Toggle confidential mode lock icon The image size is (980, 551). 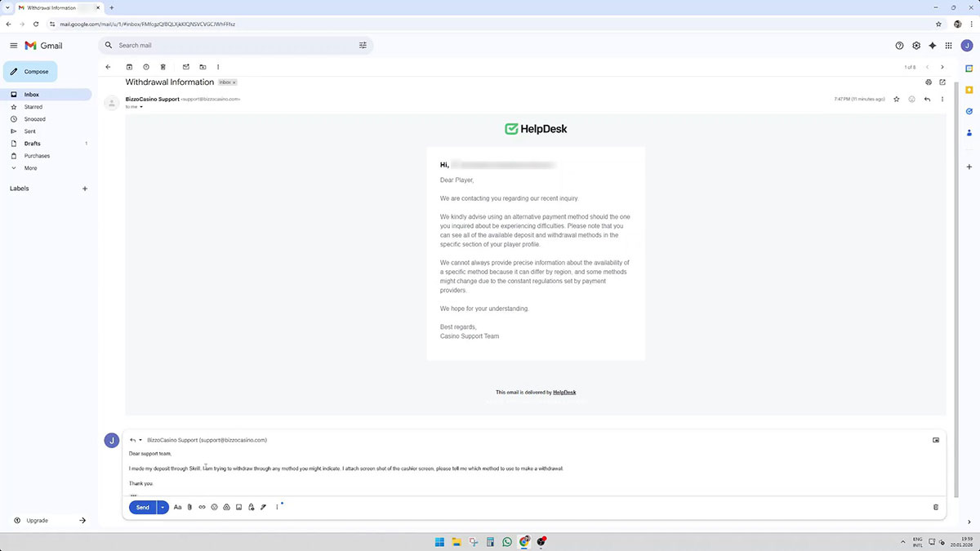coord(251,507)
